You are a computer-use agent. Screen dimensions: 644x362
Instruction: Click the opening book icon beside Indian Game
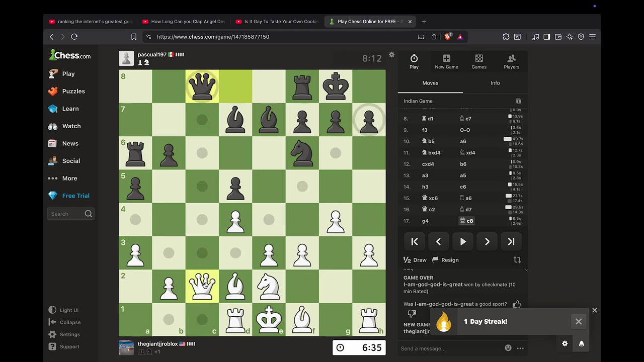tap(518, 101)
